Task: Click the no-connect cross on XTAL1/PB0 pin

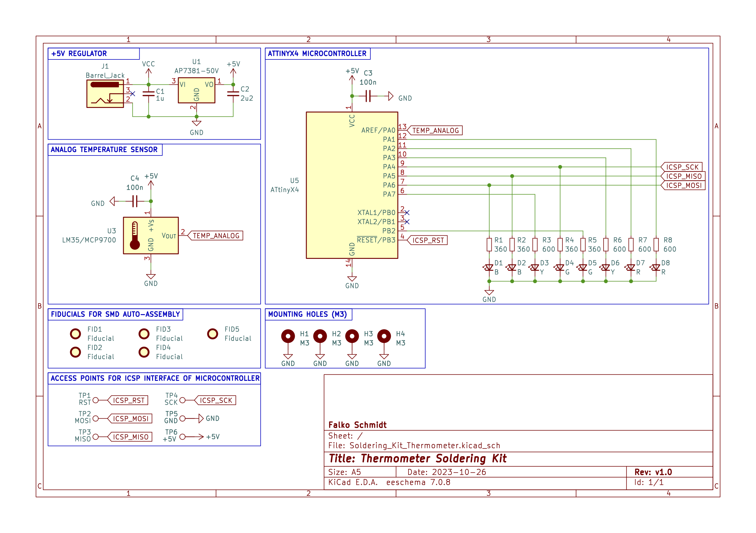Action: pos(407,213)
